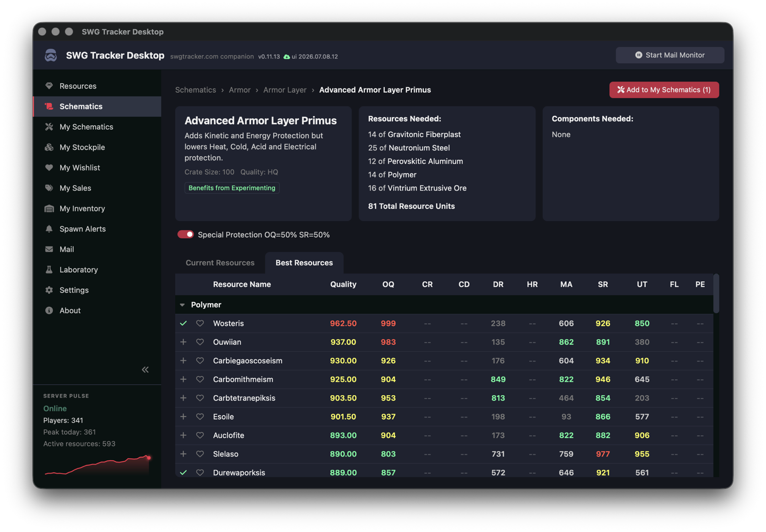Screen dimensions: 766x532
Task: Favorite Carbiegaoscoseism with its heart icon
Action: [200, 361]
